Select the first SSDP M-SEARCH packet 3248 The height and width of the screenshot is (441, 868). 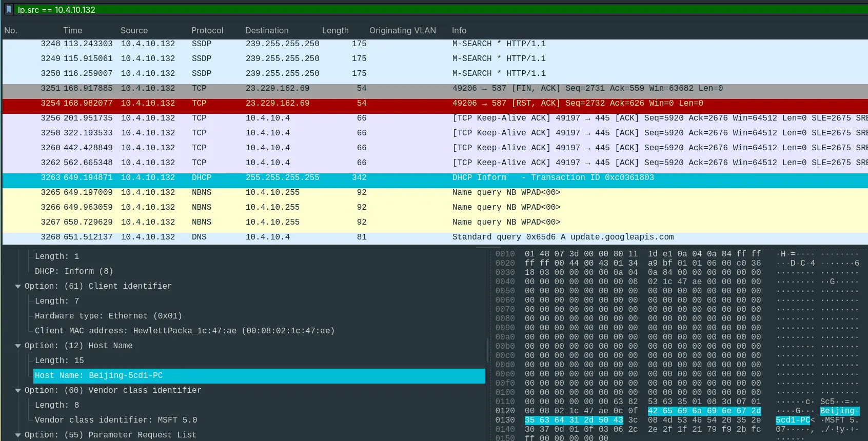click(308, 44)
